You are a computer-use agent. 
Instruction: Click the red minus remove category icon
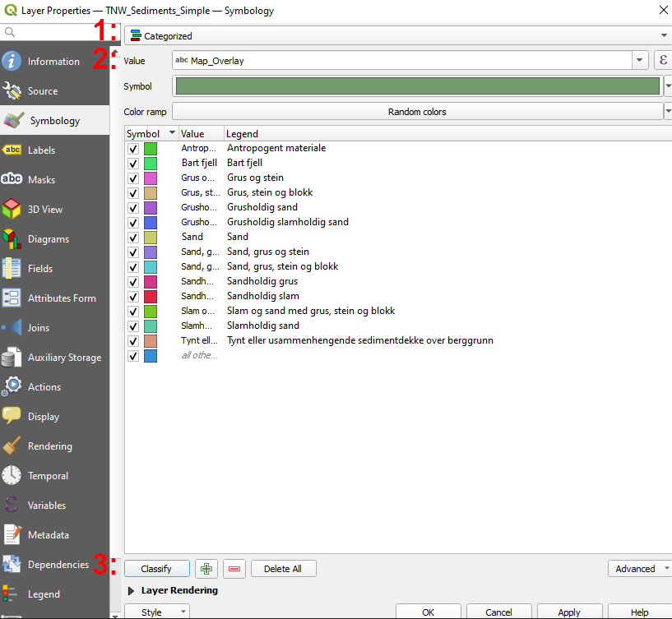(234, 569)
